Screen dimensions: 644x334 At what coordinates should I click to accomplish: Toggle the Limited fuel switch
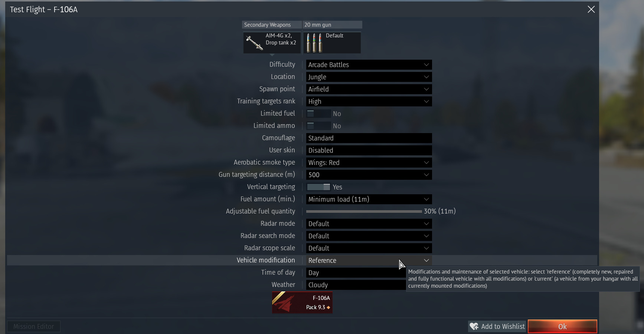318,113
